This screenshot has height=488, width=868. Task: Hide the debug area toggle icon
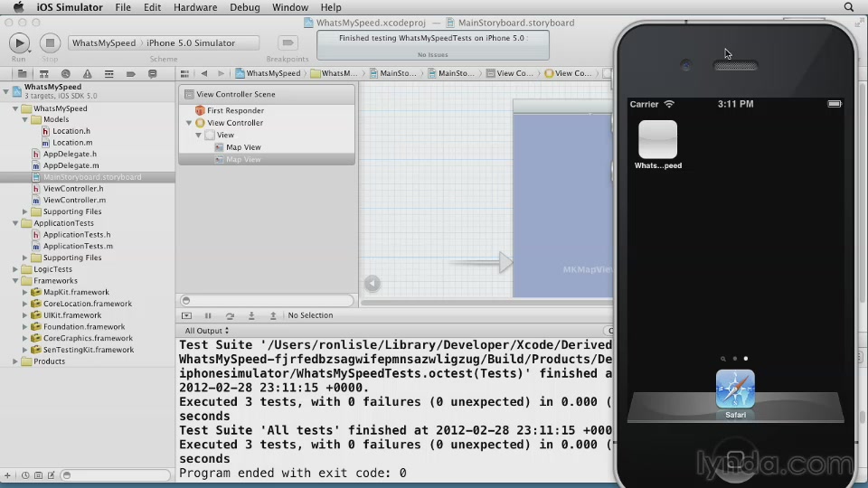pos(186,315)
